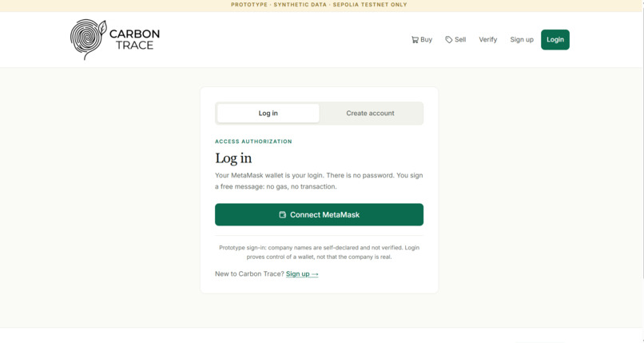Click the ACCESS AUTHORIZATION label
The height and width of the screenshot is (343, 644).
point(253,142)
